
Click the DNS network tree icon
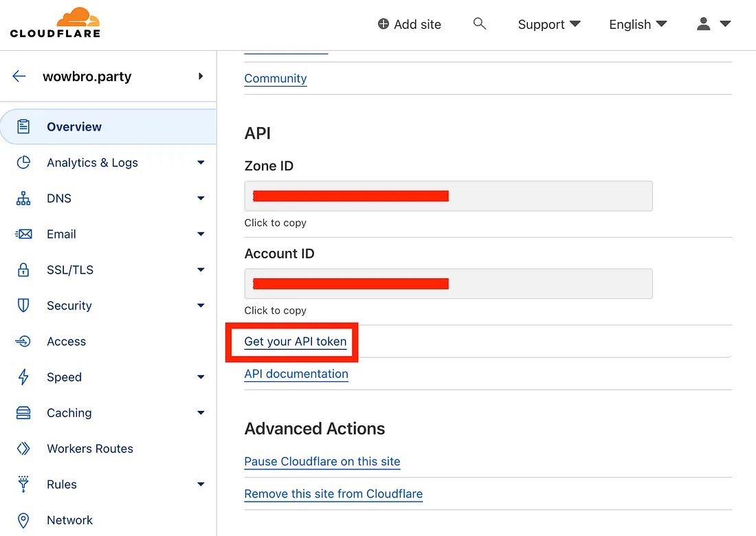coord(23,198)
